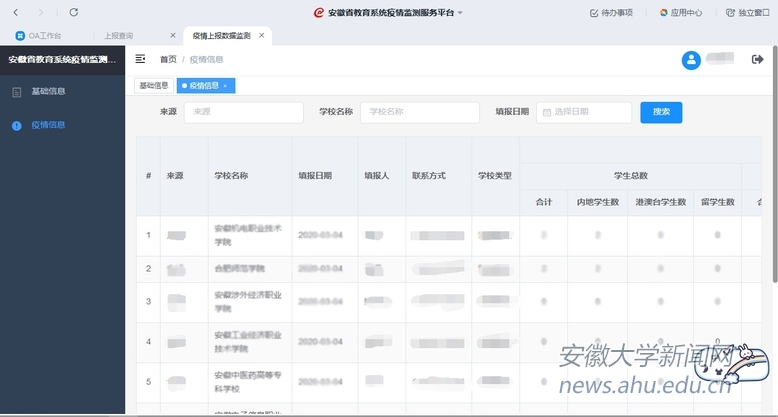Expand the platform title dropdown arrow
The width and height of the screenshot is (778, 417).
pos(460,13)
